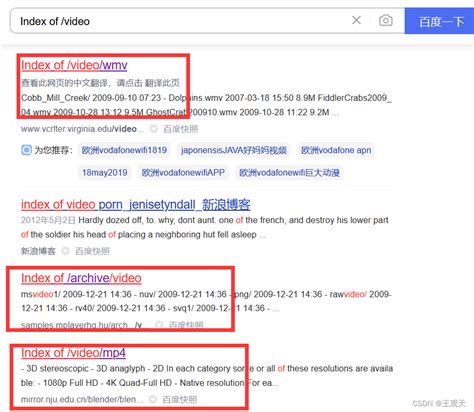Open the Index of /video/wmv result
The width and height of the screenshot is (474, 412).
74,65
